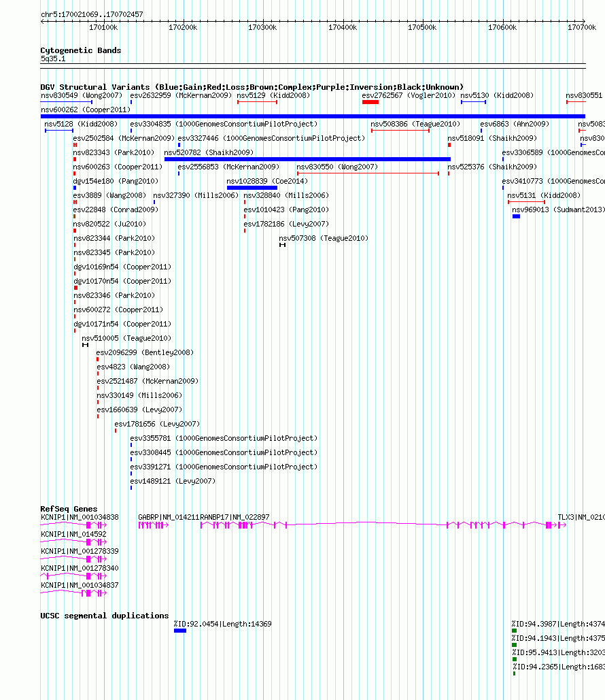
Task: Select variant nsv5131 (Kidd2008) label
Action: (544, 195)
